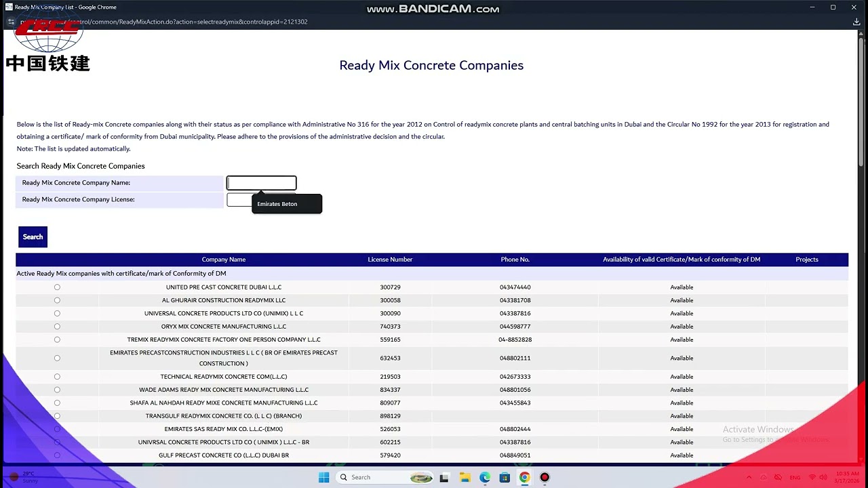Click phone number 043381708

point(515,300)
